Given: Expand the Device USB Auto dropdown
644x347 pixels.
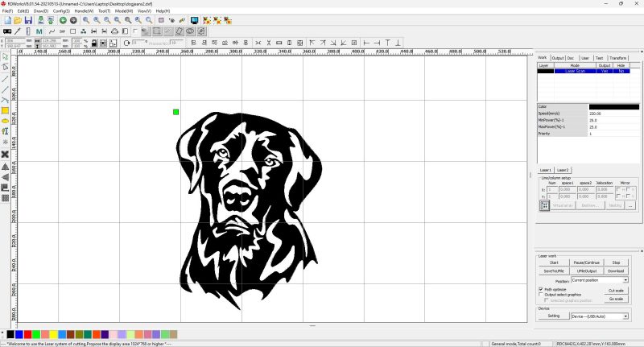Looking at the screenshot, I should (x=598, y=316).
